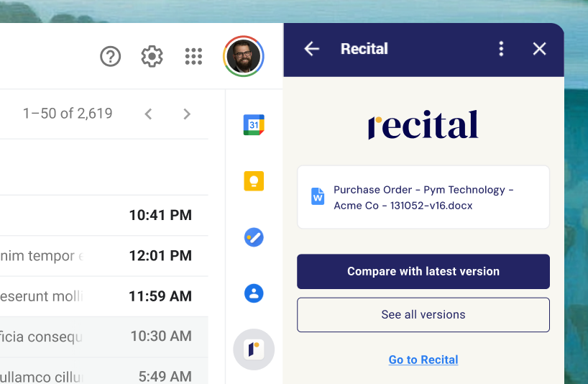
Task: Click See all versions button
Action: click(423, 315)
